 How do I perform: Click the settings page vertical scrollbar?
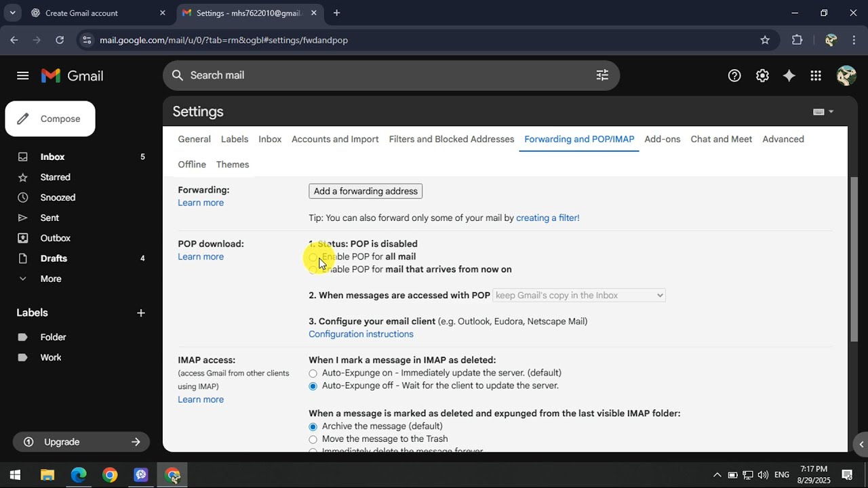click(x=854, y=259)
